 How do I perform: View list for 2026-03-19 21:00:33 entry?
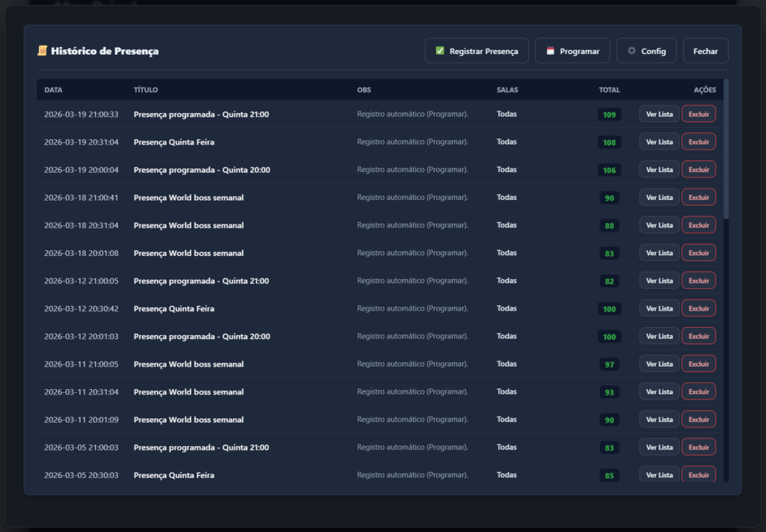(659, 114)
